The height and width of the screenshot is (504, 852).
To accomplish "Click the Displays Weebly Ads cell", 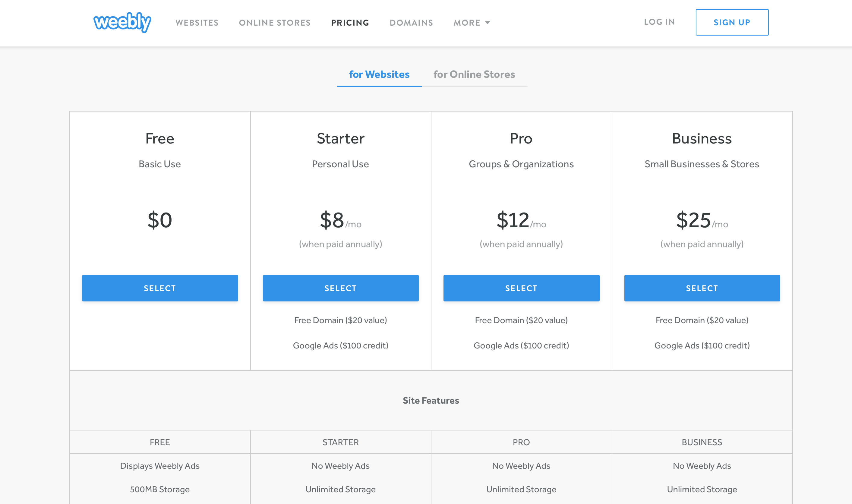I will 160,466.
